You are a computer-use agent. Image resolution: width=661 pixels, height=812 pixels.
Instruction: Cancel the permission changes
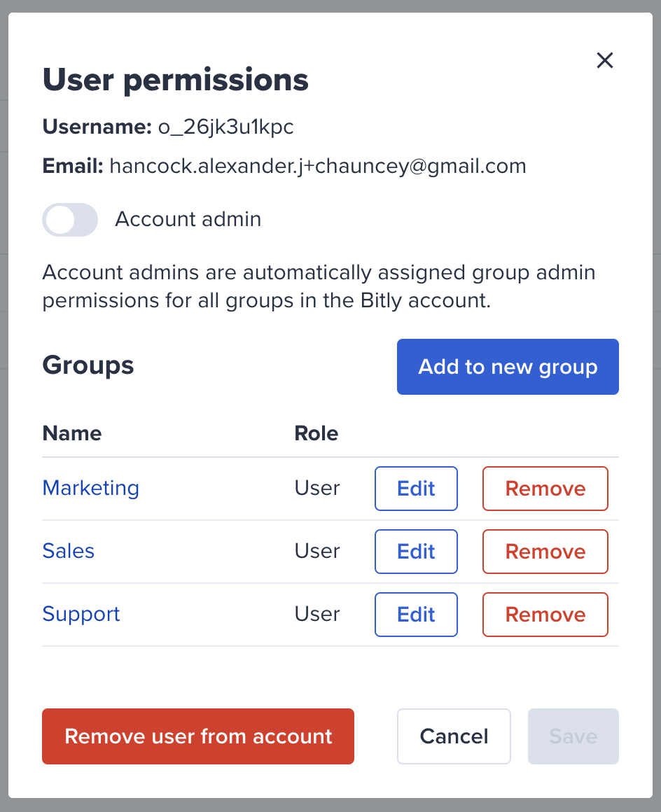point(454,736)
